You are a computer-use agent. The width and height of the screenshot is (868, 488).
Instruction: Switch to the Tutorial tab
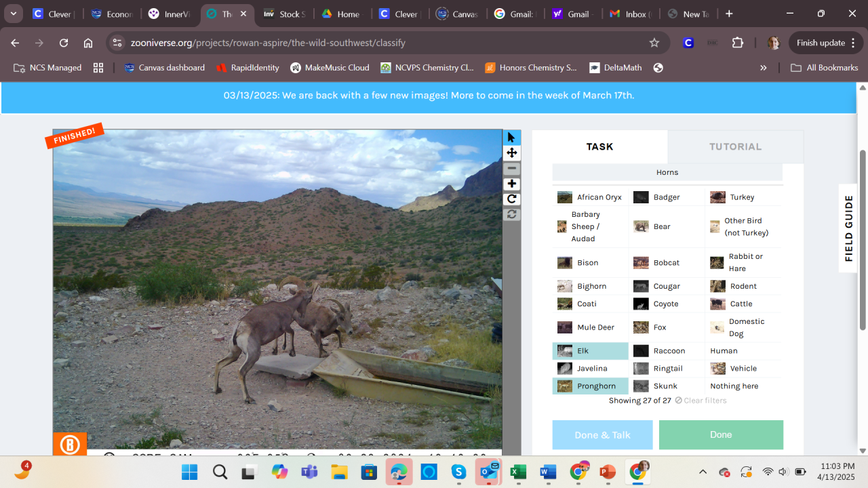pyautogui.click(x=735, y=146)
